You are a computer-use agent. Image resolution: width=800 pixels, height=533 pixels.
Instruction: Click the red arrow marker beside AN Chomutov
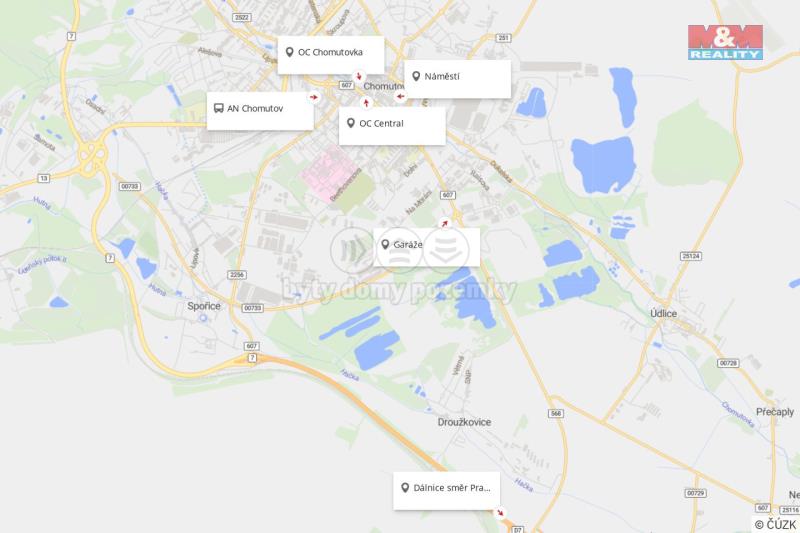click(x=314, y=97)
